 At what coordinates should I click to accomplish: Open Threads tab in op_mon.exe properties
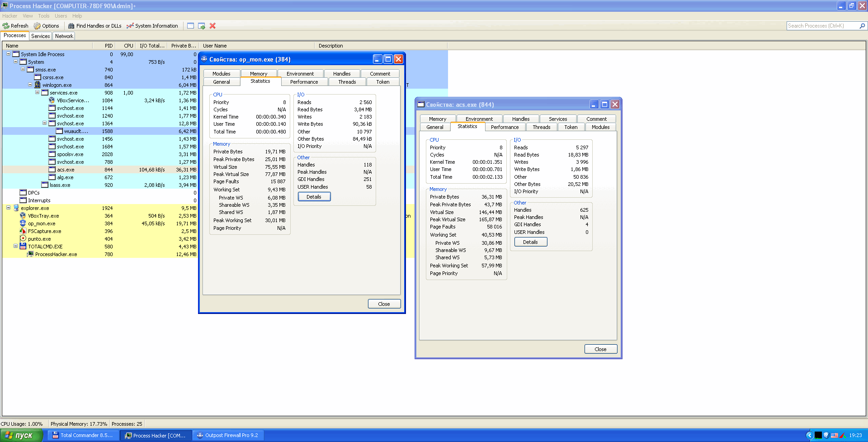coord(347,82)
